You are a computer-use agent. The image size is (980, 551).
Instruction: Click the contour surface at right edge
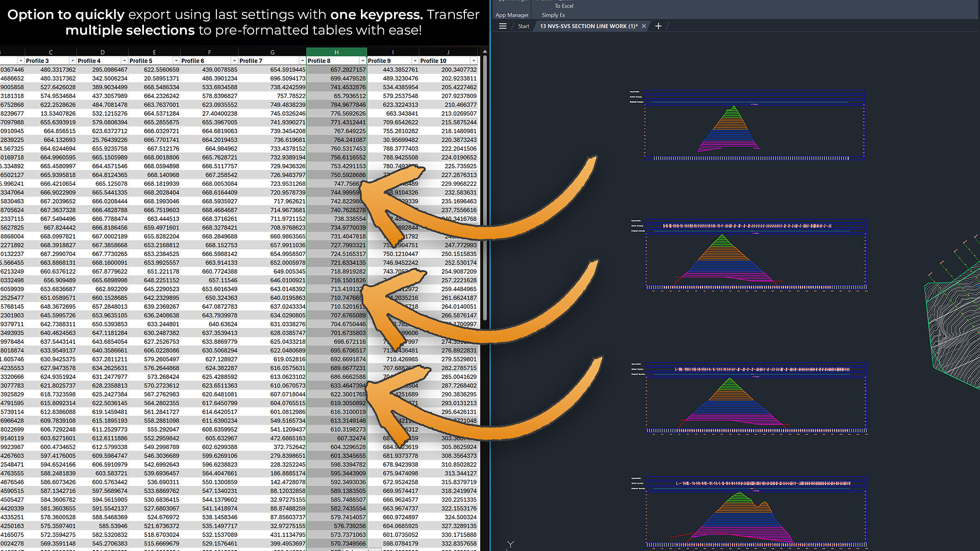point(954,332)
